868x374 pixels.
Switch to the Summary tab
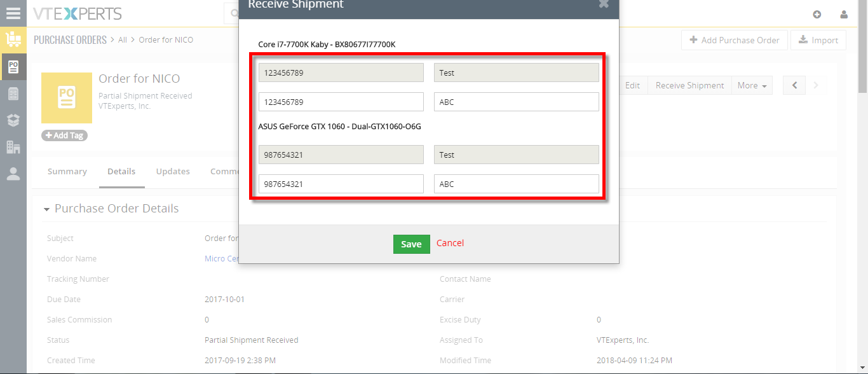pos(67,171)
